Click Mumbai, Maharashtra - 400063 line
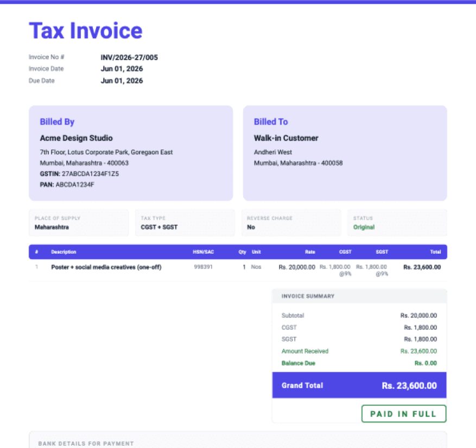 (84, 163)
